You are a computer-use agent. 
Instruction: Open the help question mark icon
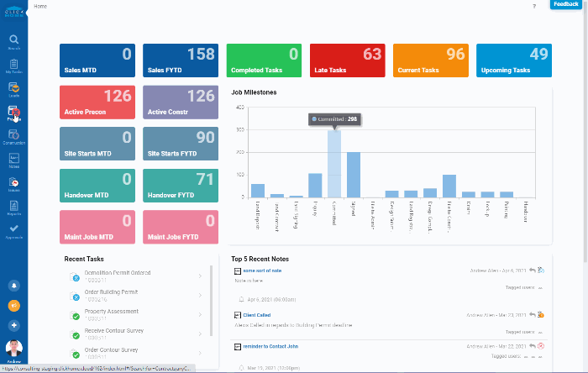coord(534,7)
